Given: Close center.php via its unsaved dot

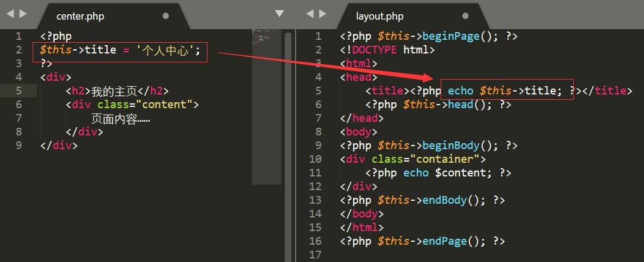Looking at the screenshot, I should (166, 16).
